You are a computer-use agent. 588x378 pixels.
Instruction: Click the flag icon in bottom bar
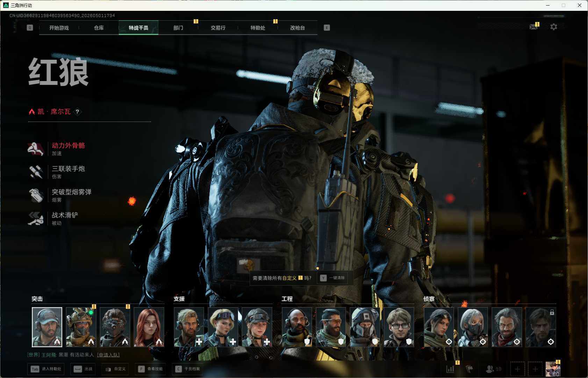(x=469, y=369)
